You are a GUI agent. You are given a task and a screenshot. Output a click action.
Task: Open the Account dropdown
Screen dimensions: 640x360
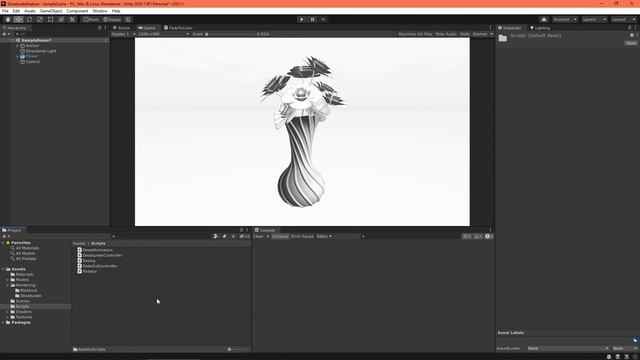(x=565, y=19)
